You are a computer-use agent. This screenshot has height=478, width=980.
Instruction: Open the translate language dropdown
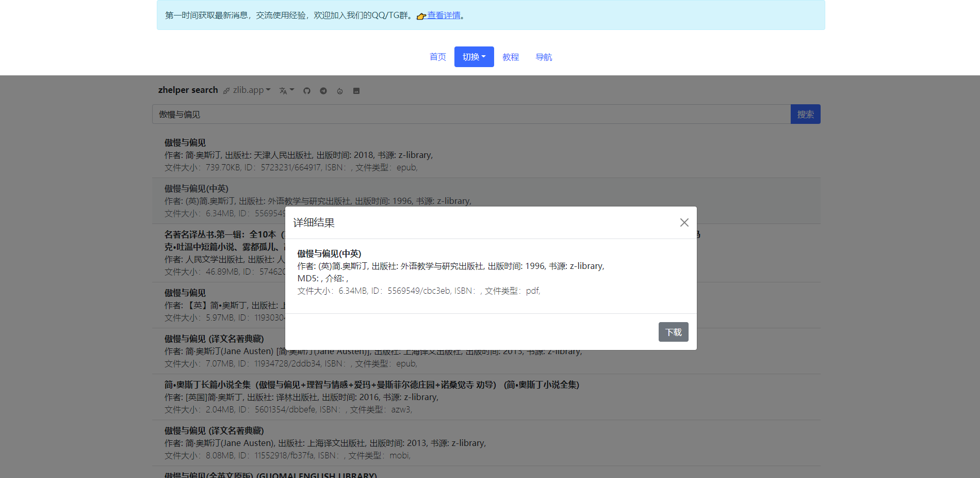(x=287, y=90)
